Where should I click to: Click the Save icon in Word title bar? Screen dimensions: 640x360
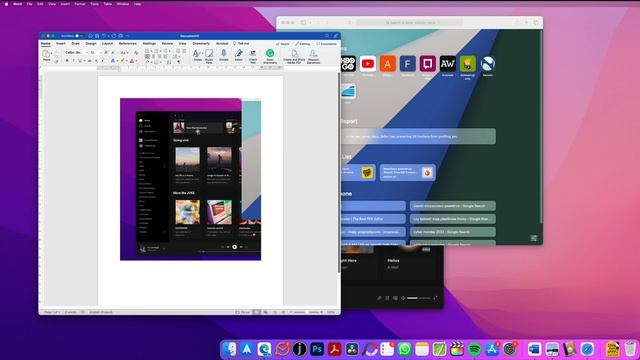pyautogui.click(x=97, y=36)
